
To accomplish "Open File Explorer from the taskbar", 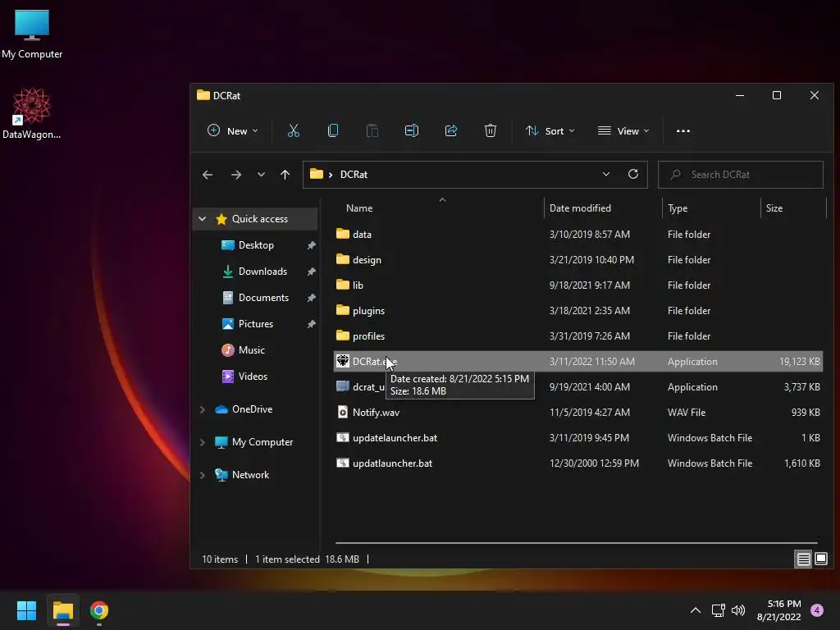I will pos(62,610).
